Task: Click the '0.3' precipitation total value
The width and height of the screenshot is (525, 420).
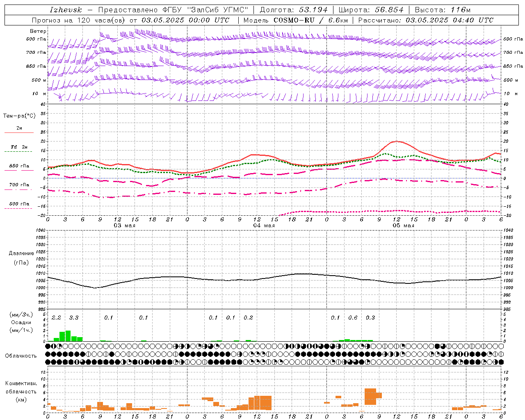Action: pos(370,318)
